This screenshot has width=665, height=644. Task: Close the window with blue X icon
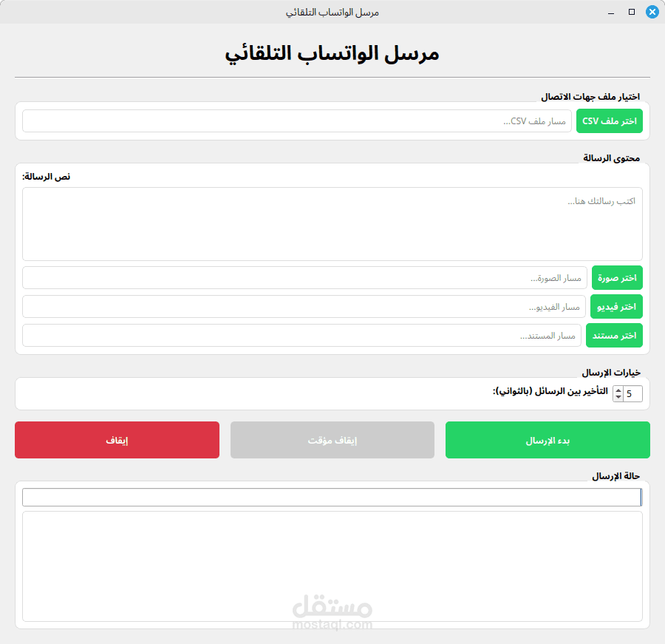tap(652, 12)
